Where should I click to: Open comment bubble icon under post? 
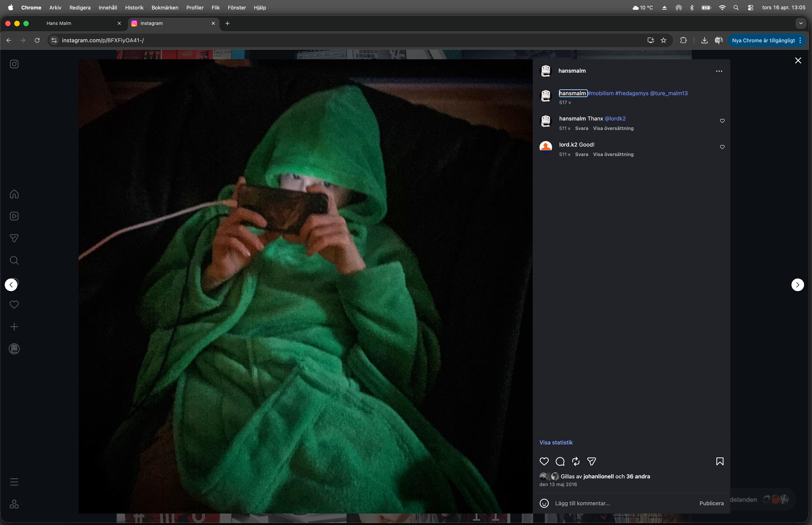tap(560, 461)
